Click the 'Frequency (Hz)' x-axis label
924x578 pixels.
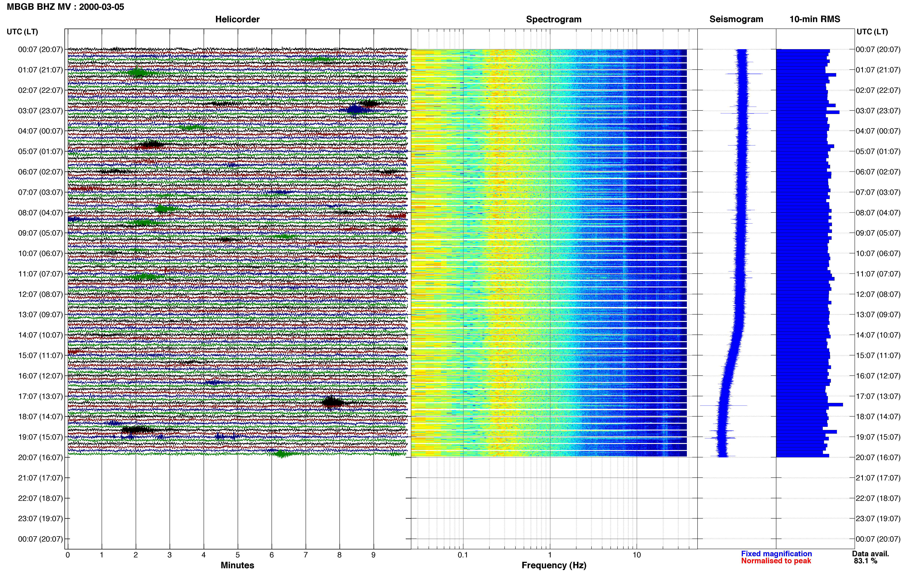pos(554,565)
